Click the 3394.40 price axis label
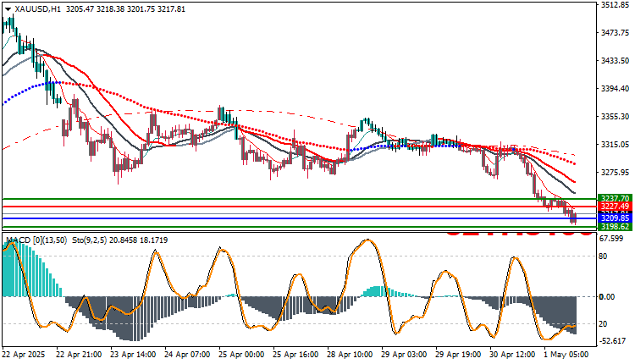The image size is (635, 364). tap(615, 89)
